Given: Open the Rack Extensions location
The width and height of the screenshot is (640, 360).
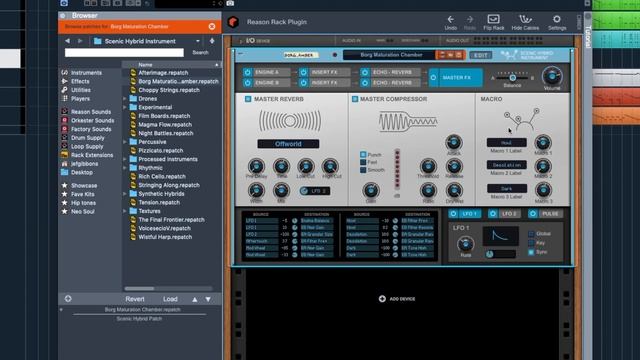Looking at the screenshot, I should click(x=92, y=155).
